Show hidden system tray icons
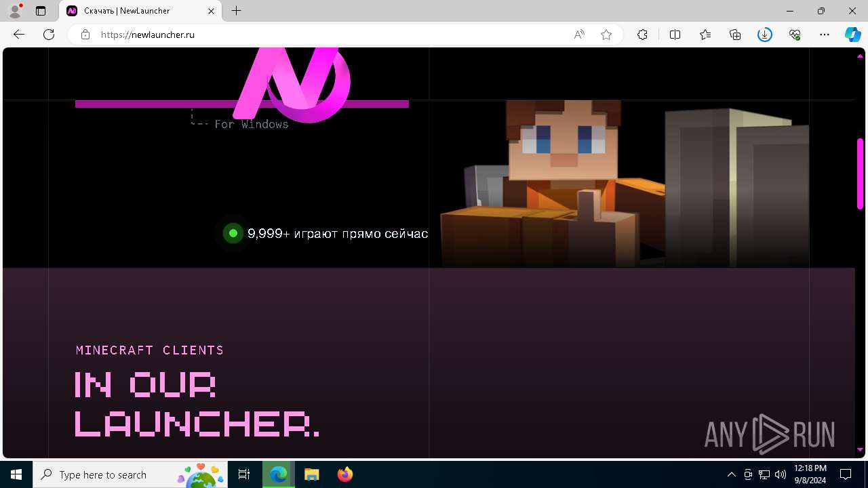This screenshot has width=868, height=488. coord(731,474)
